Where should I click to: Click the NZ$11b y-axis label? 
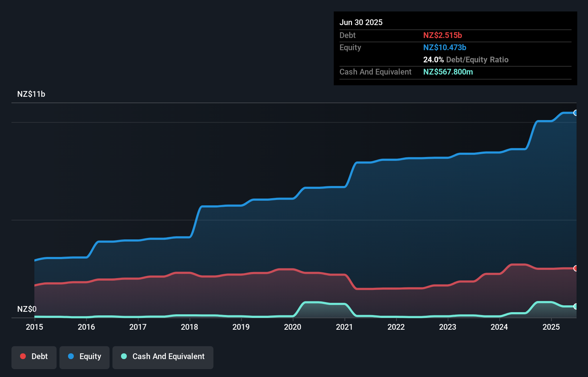(x=31, y=94)
